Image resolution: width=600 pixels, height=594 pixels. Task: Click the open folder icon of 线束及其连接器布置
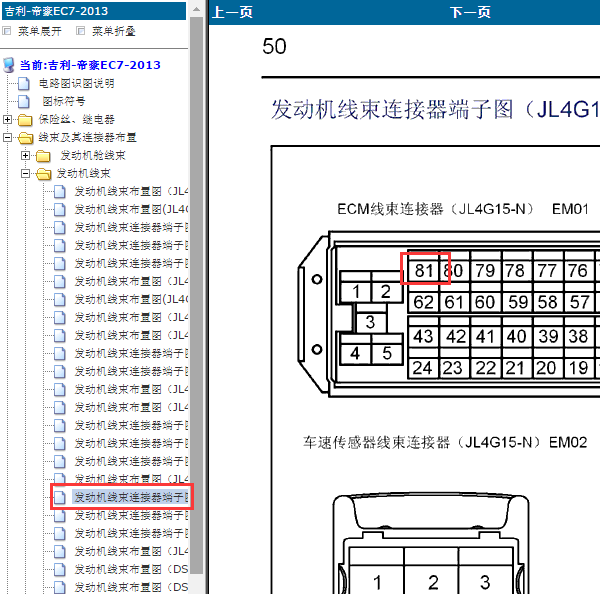pos(26,138)
